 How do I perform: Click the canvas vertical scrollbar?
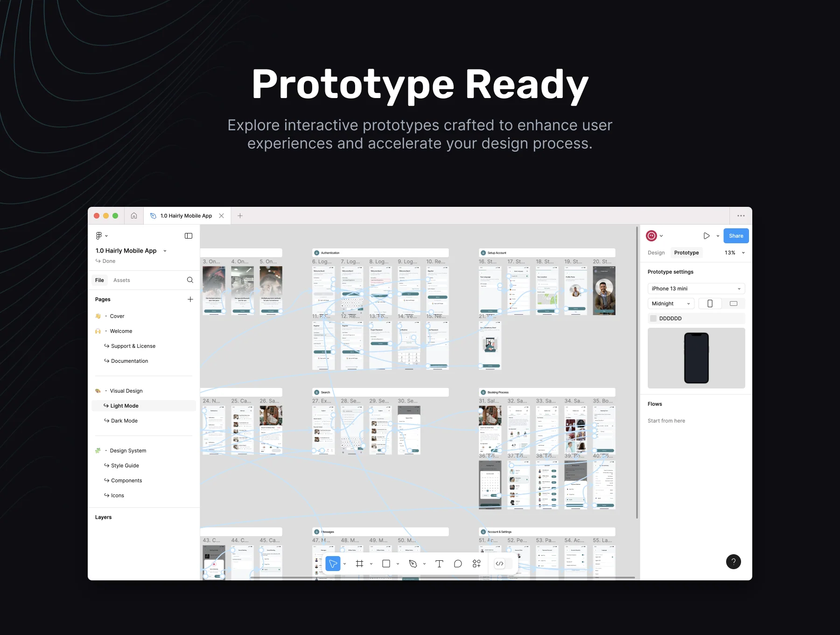[637, 373]
